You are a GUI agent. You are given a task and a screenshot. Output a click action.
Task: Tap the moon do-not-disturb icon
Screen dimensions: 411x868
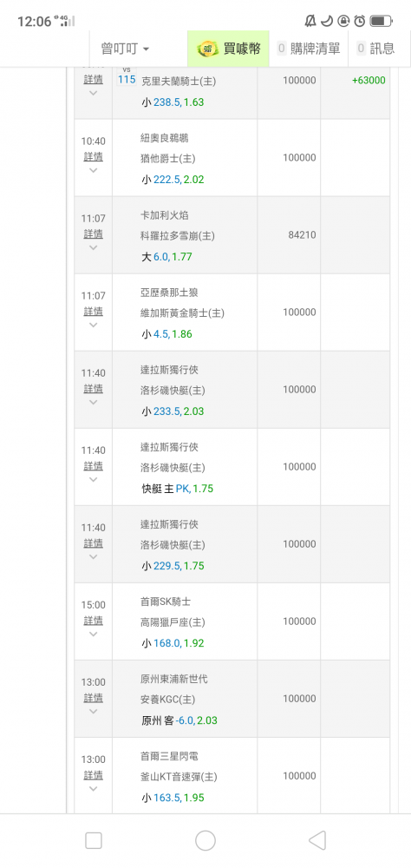(327, 21)
